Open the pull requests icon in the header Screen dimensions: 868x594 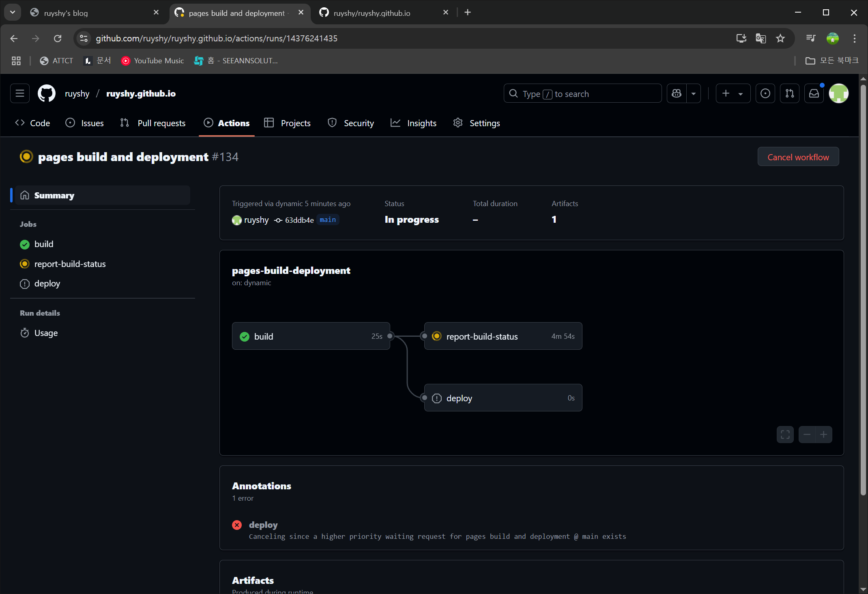click(789, 93)
